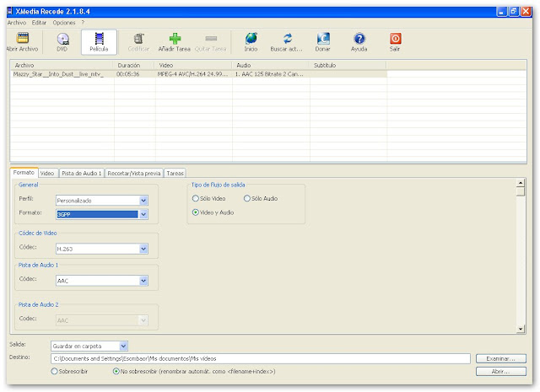Click the Audio column header

pyautogui.click(x=270, y=65)
